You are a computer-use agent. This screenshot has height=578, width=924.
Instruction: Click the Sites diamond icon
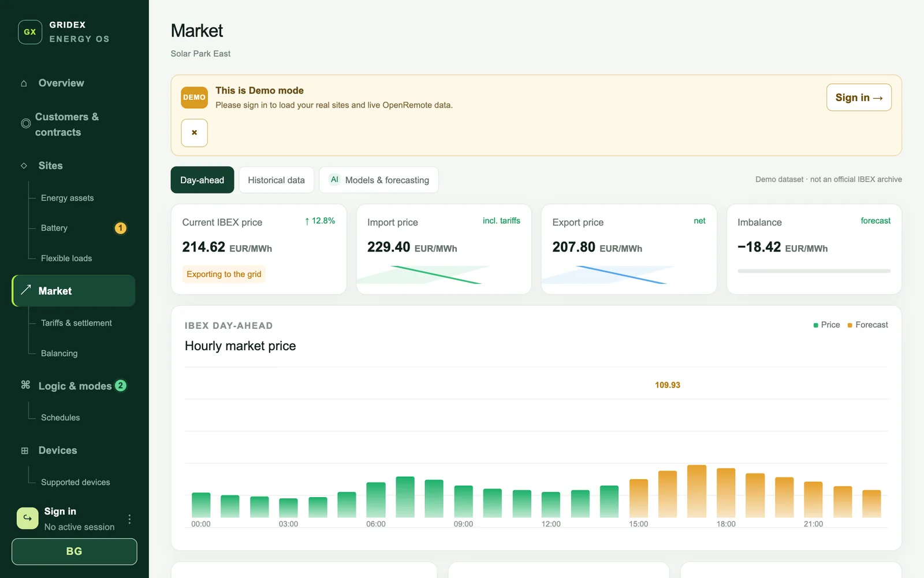click(24, 166)
